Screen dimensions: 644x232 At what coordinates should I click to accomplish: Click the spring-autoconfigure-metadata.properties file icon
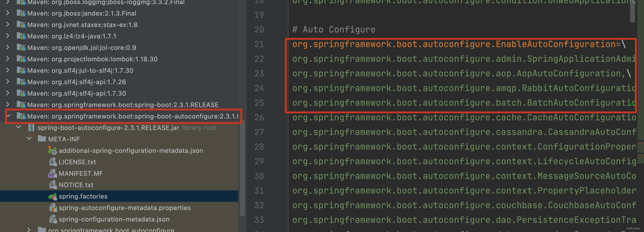tap(53, 208)
